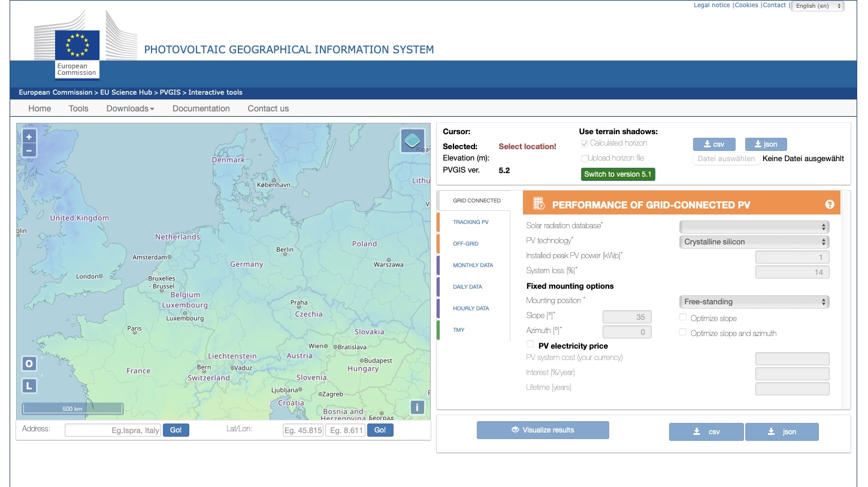Viewport: 868px width, 487px height.
Task: Toggle the Calculated horizon checkbox
Action: [x=584, y=143]
